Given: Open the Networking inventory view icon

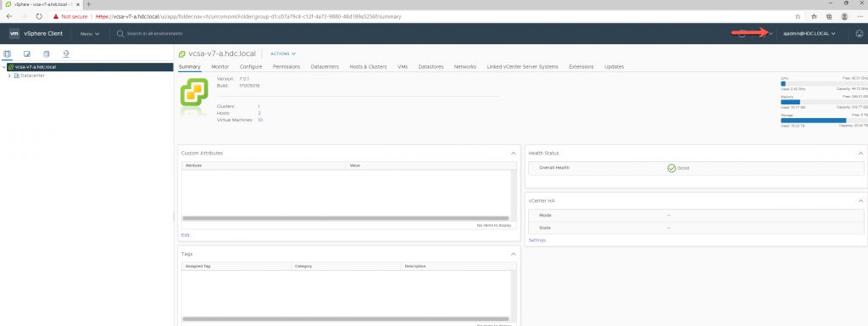Looking at the screenshot, I should coord(66,53).
